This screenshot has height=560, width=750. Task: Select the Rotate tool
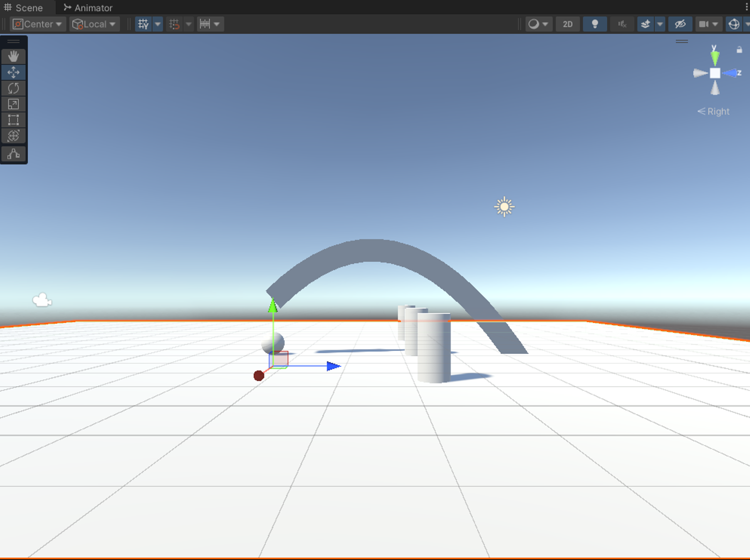click(14, 88)
